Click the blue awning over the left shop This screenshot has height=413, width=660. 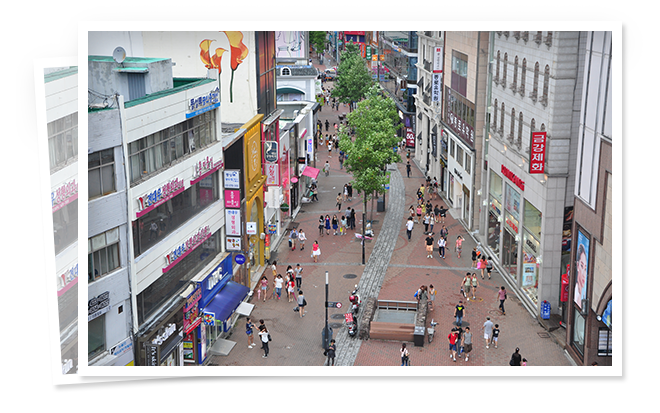click(x=225, y=301)
